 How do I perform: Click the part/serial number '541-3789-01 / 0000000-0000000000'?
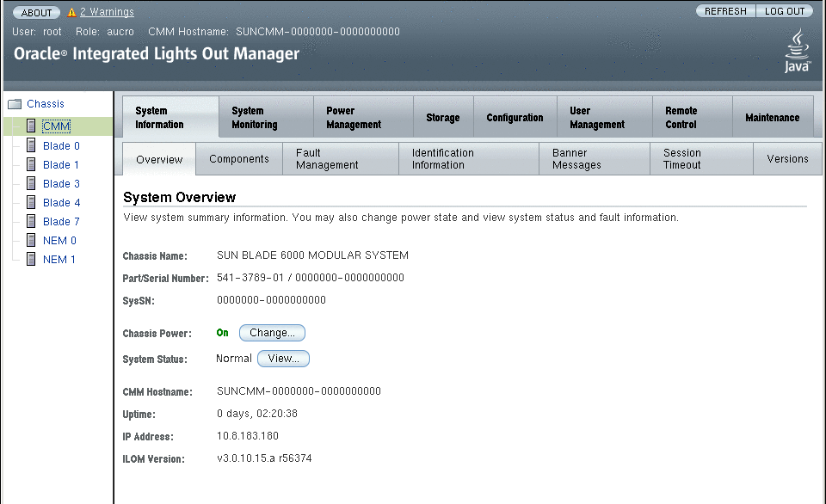[x=311, y=278]
